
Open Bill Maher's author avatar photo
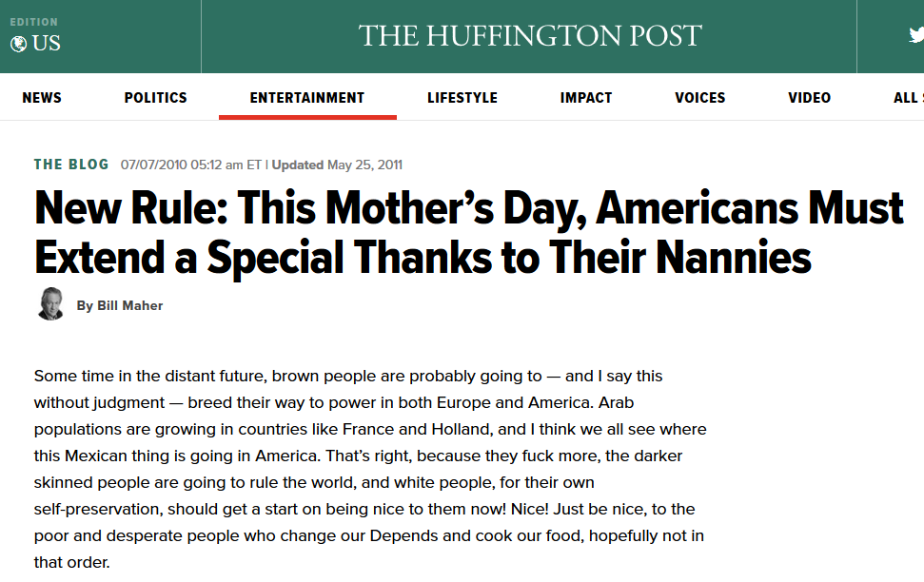point(50,304)
